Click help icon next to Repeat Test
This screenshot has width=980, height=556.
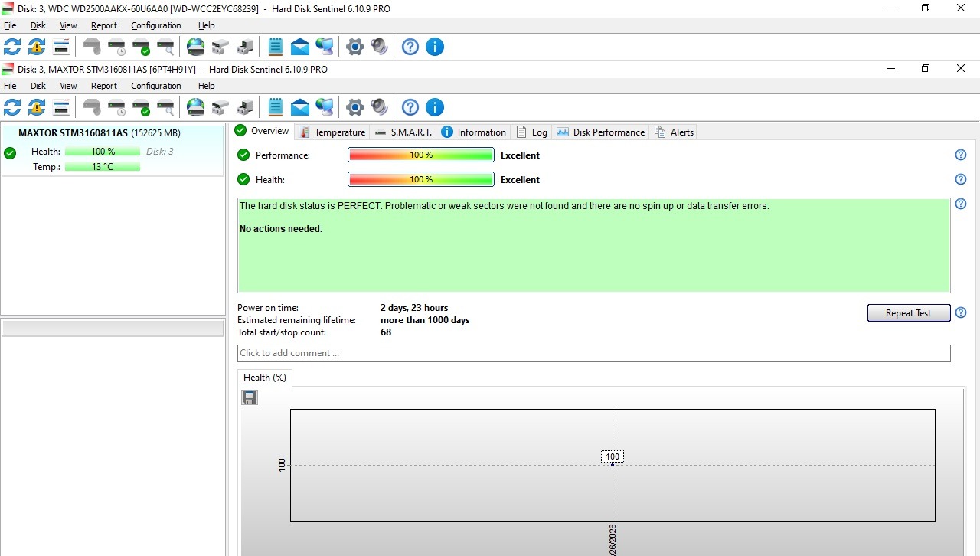(961, 312)
